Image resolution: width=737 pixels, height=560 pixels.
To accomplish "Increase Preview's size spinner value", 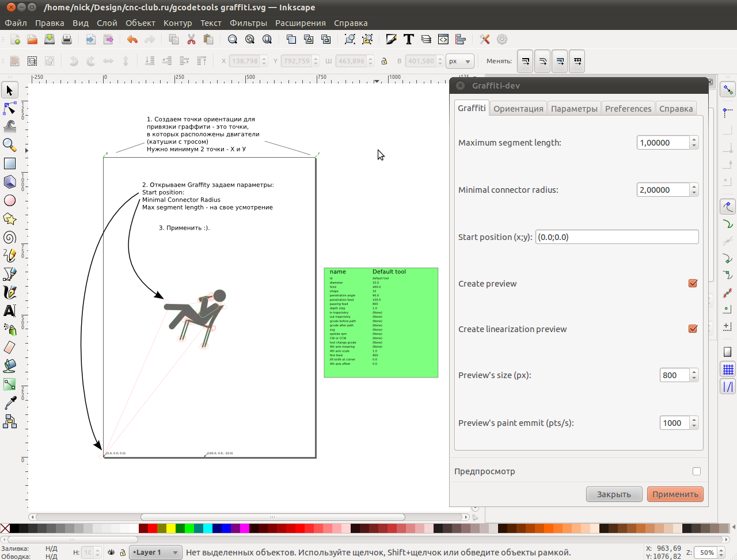I will [x=694, y=372].
